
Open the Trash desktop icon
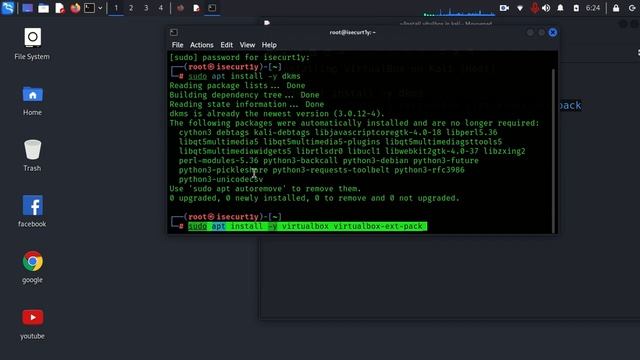(x=32, y=156)
